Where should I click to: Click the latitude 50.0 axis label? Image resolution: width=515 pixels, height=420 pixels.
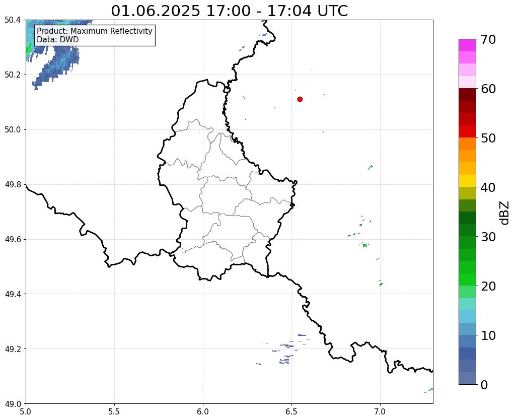coord(13,130)
